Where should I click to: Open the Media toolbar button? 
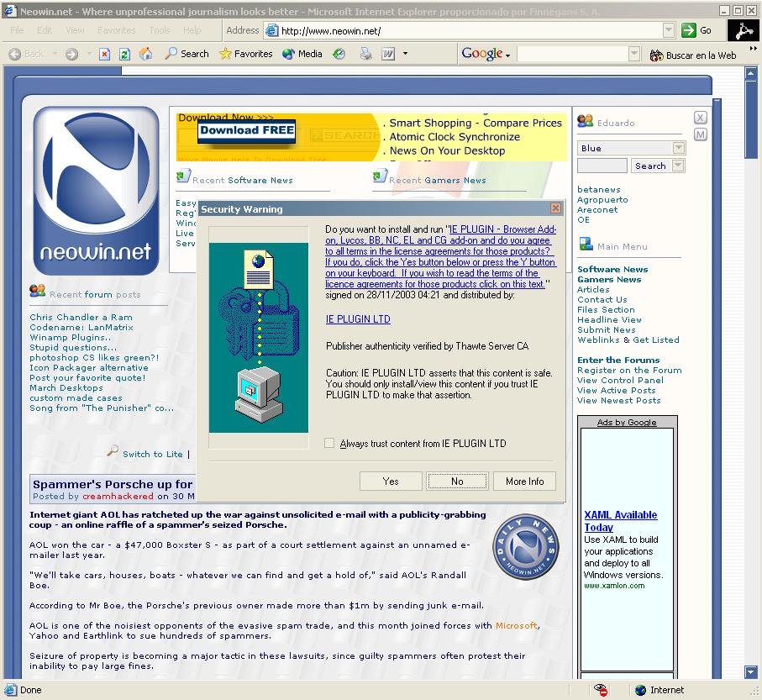(x=302, y=54)
